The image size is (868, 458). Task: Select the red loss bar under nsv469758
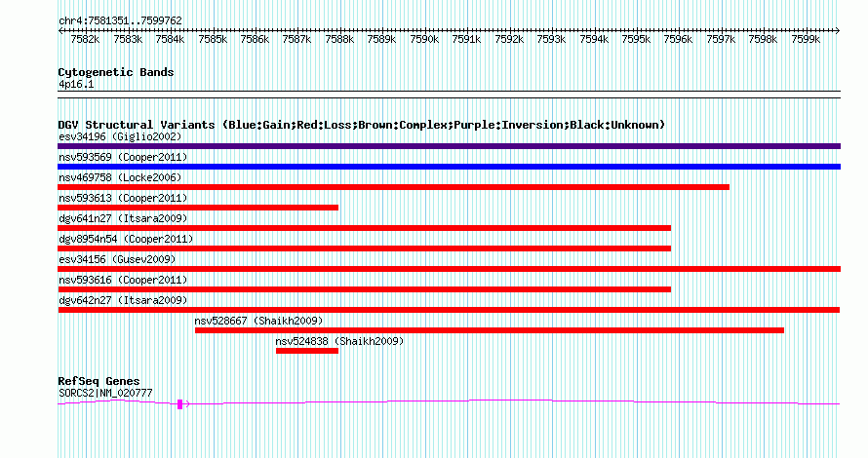(394, 187)
